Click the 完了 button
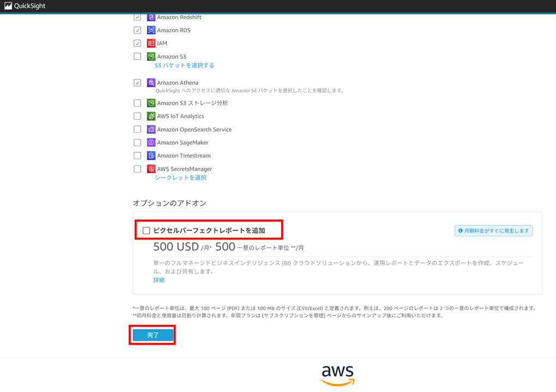This screenshot has height=392, width=556. click(153, 335)
